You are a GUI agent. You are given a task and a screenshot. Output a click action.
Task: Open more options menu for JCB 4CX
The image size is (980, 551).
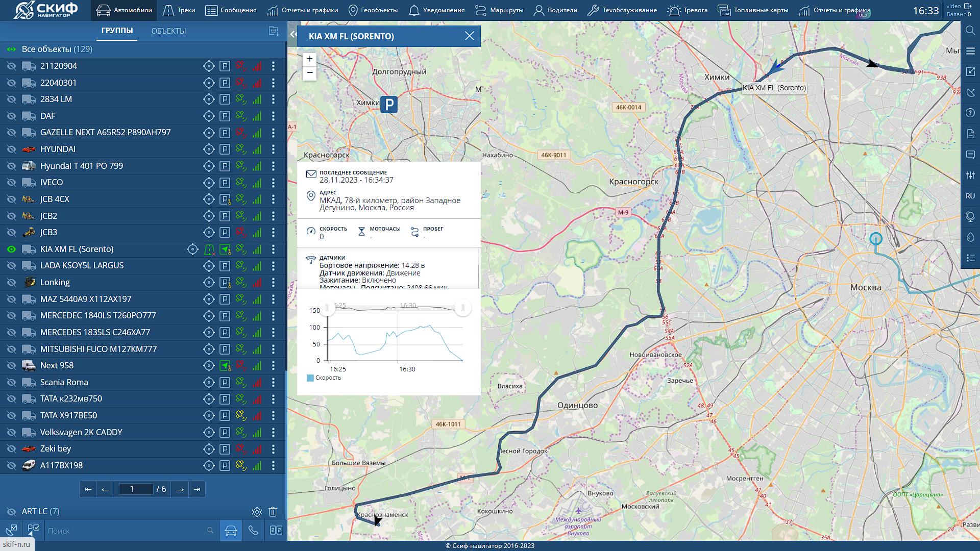point(274,199)
